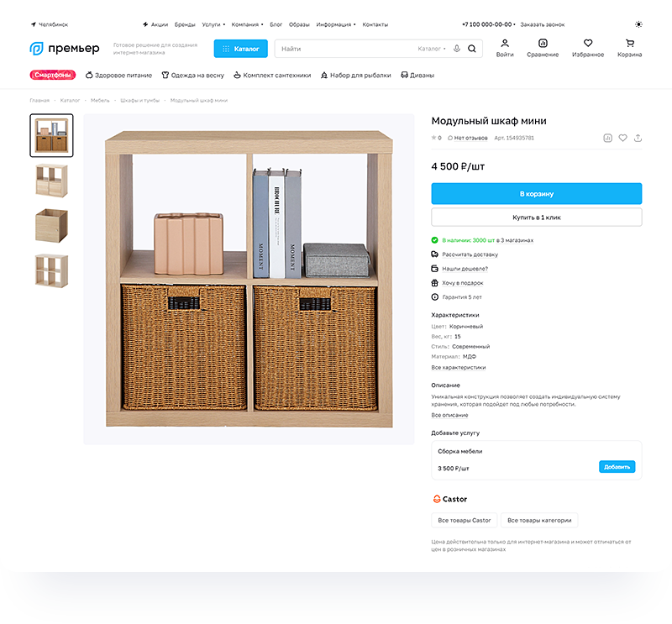Expand the Каталог search scope dropdown
Viewport: 672px width, 624px height.
coord(432,49)
